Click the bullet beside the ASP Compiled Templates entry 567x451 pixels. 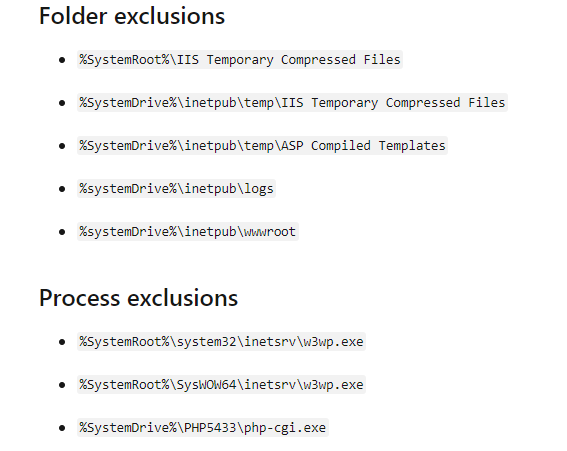click(x=62, y=146)
